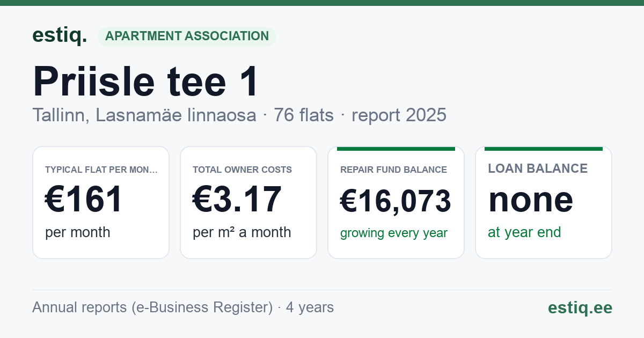Click the REPAIR FUND BALANCE label
The image size is (644, 338).
point(394,170)
